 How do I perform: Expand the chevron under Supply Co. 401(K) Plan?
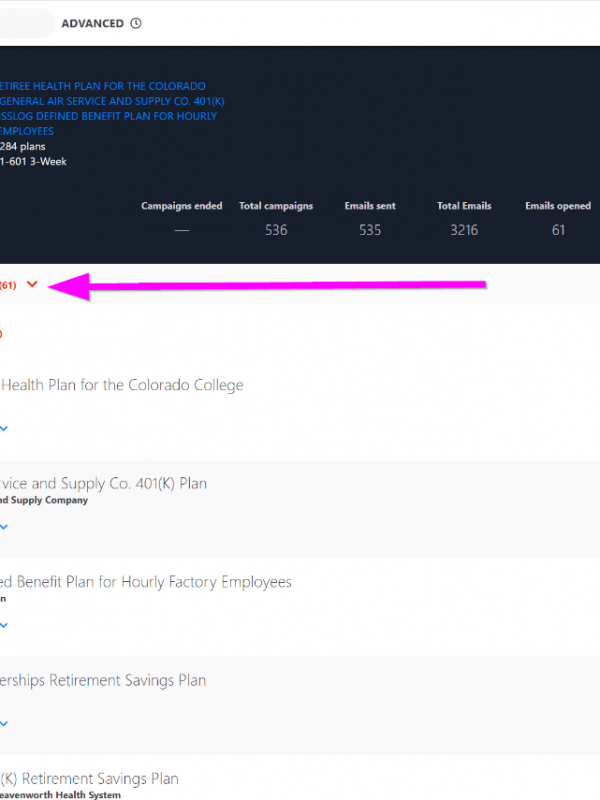point(4,526)
